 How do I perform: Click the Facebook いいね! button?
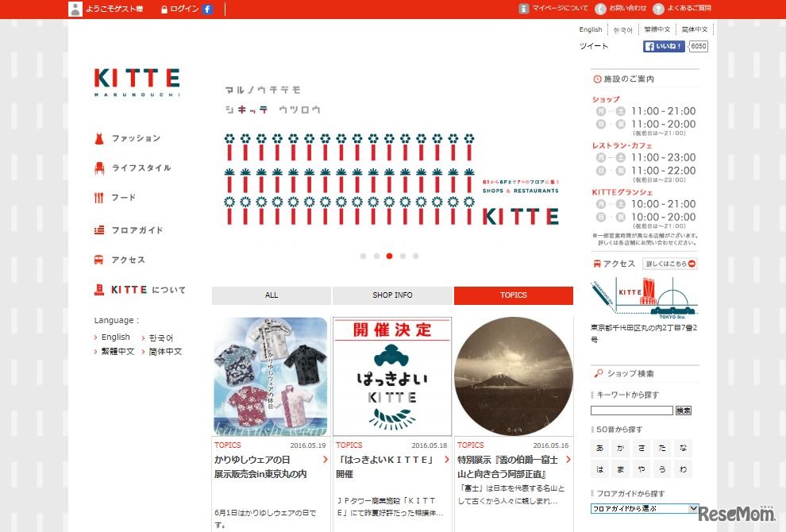(x=664, y=47)
